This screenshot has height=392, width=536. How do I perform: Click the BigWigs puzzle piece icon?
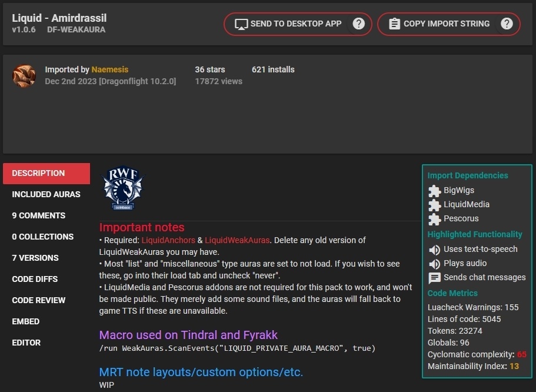click(x=434, y=191)
